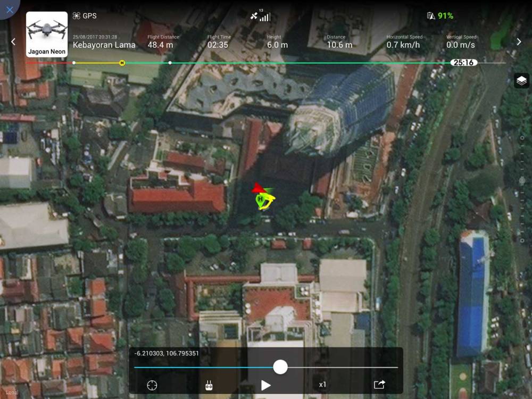The width and height of the screenshot is (532, 399).
Task: Select the Kebayoran Lama location label
Action: [x=104, y=45]
